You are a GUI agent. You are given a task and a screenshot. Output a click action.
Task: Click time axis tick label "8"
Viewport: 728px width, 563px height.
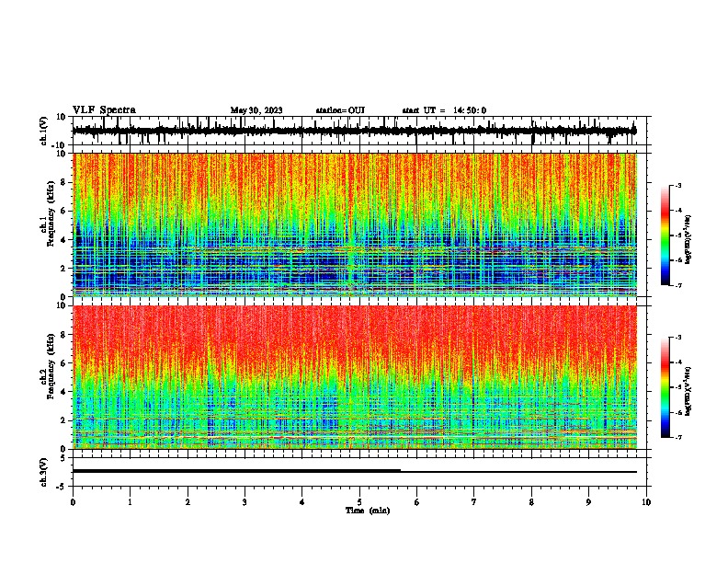(531, 502)
